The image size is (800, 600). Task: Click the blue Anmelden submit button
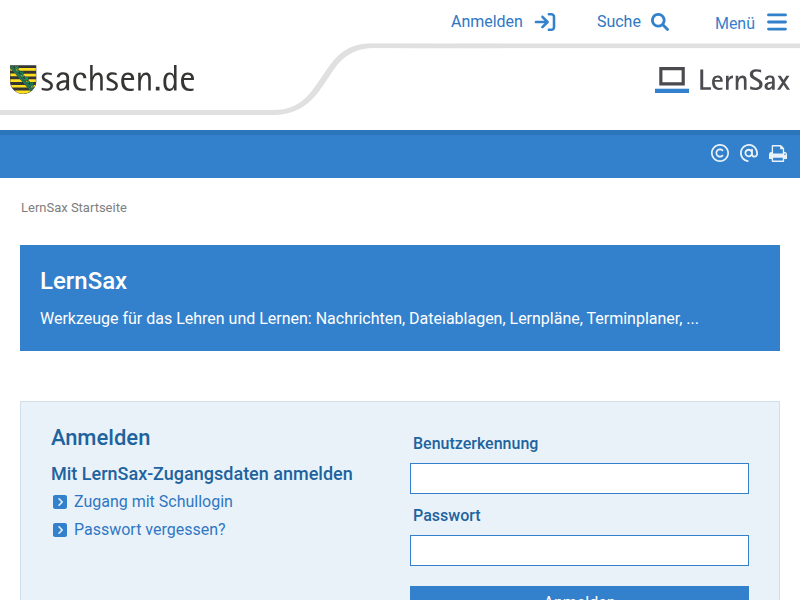tap(579, 593)
